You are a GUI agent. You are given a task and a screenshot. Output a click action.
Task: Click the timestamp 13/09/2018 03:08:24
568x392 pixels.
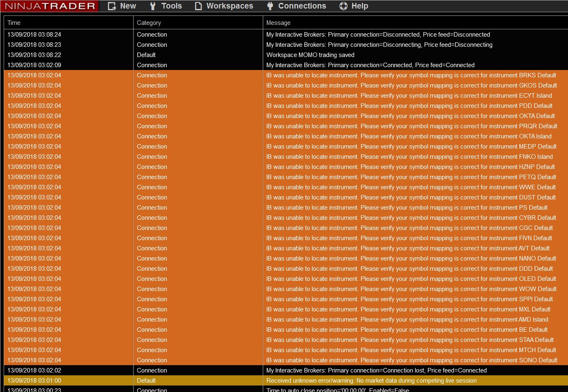34,35
